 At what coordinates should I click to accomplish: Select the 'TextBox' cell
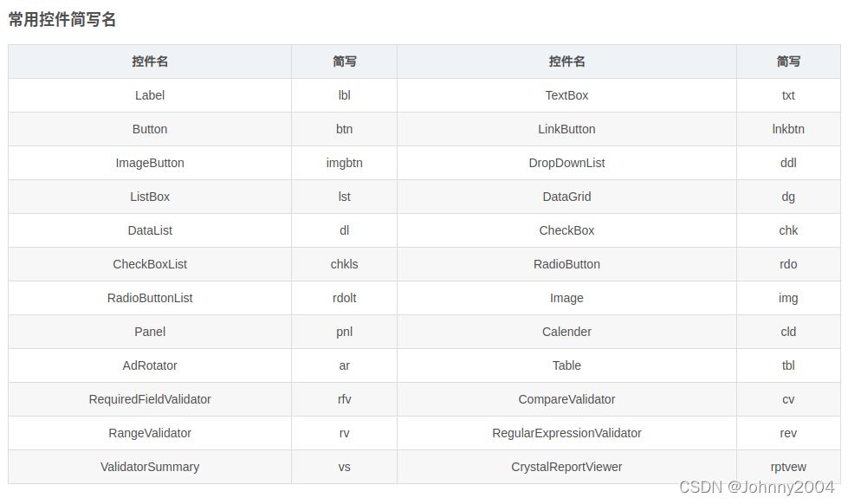(x=566, y=95)
